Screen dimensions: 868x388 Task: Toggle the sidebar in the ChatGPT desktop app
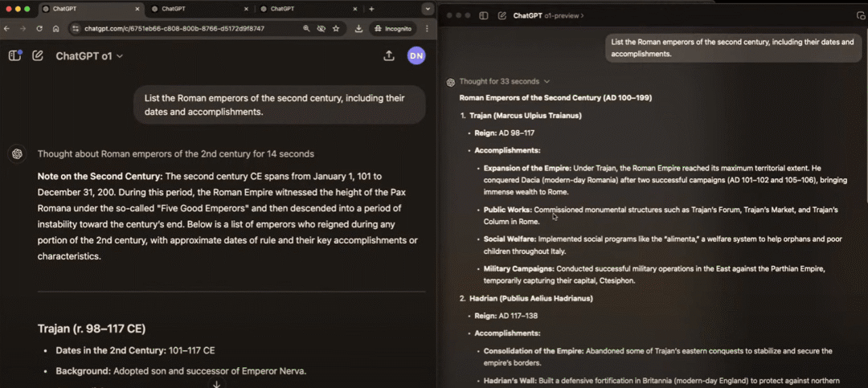483,15
